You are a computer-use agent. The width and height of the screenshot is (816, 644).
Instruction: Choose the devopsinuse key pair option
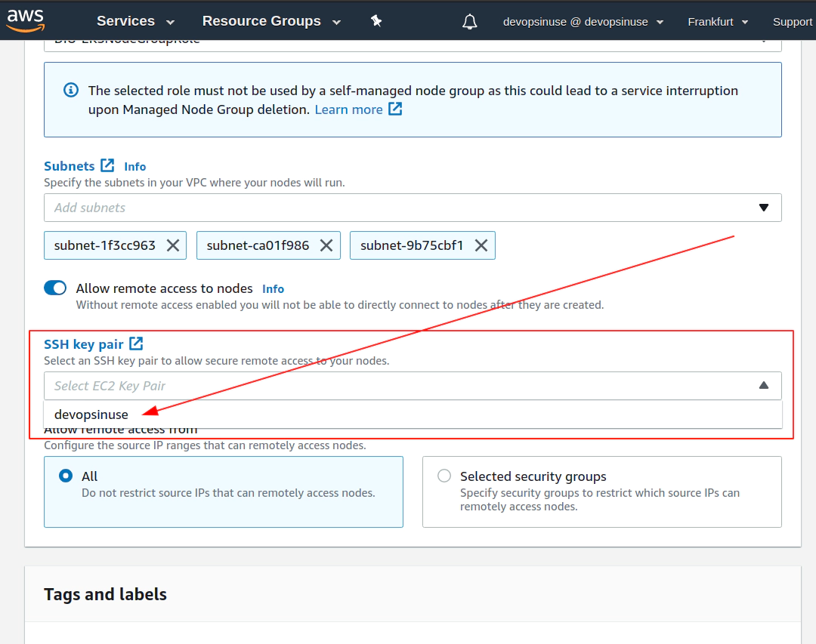[413, 414]
